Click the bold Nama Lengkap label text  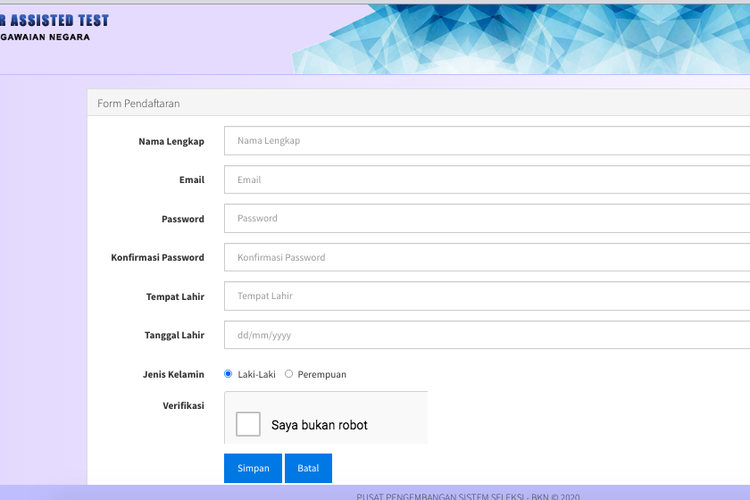[x=171, y=141]
